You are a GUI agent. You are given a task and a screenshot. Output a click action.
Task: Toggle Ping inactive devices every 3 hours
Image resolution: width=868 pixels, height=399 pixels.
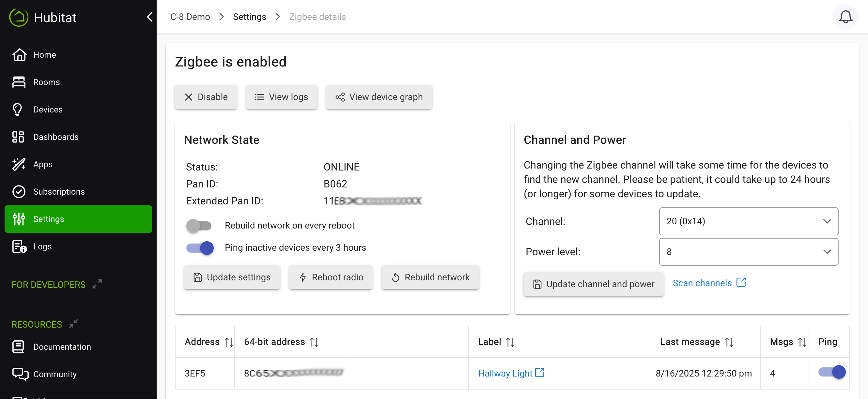pos(200,248)
